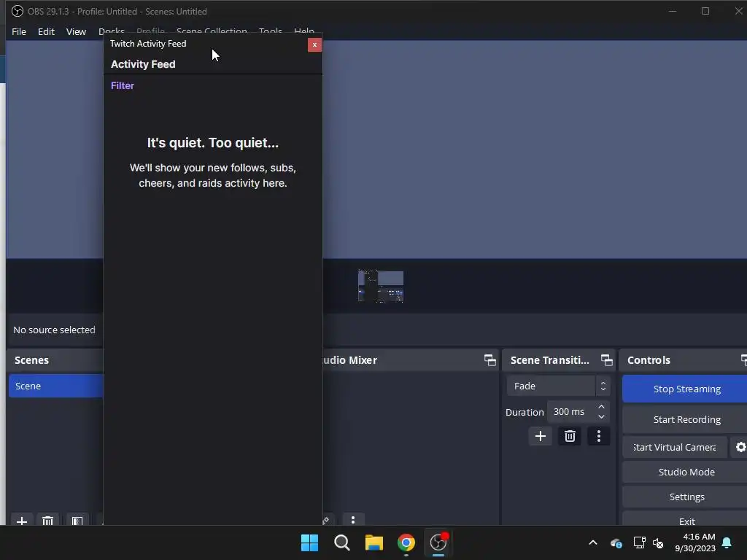
Task: Remove selected scene with trash icon
Action: click(x=47, y=520)
